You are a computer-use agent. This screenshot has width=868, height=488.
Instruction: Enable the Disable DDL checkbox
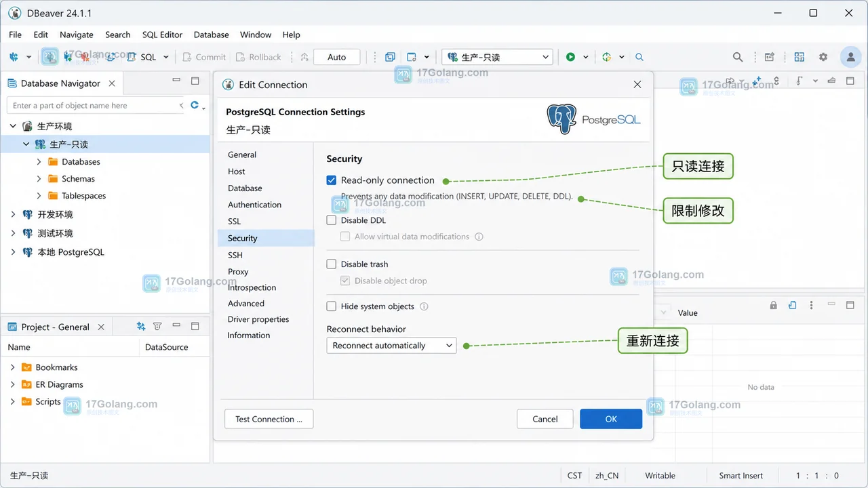pyautogui.click(x=332, y=220)
